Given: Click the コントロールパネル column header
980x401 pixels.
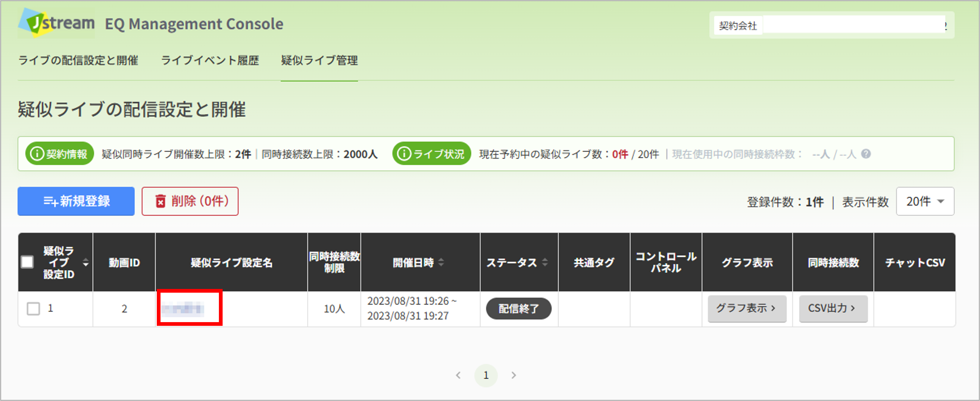Looking at the screenshot, I should (x=666, y=262).
